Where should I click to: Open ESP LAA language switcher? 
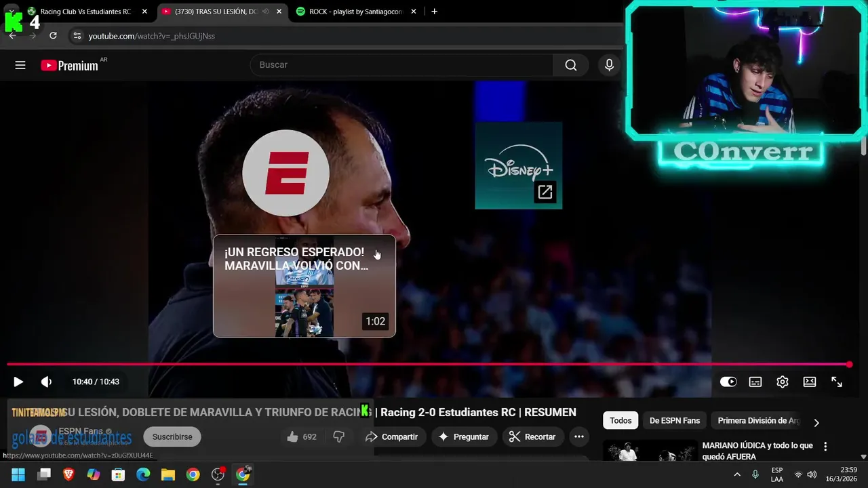click(777, 474)
